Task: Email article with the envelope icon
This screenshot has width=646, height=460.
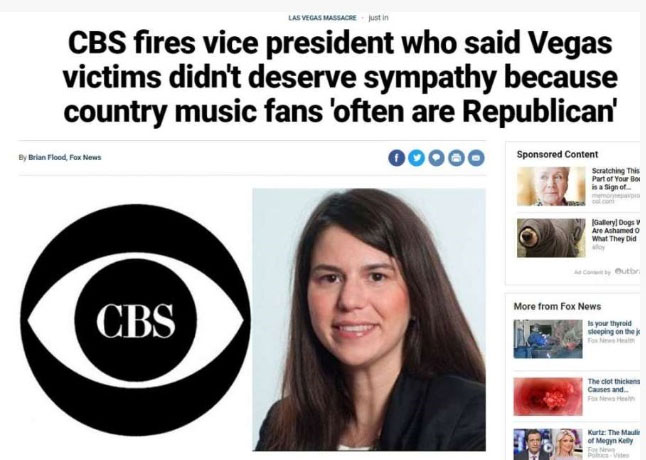Action: click(476, 158)
